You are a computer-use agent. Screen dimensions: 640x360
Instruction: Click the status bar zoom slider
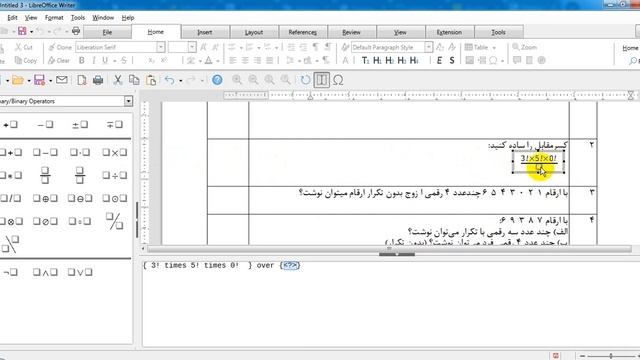point(610,356)
